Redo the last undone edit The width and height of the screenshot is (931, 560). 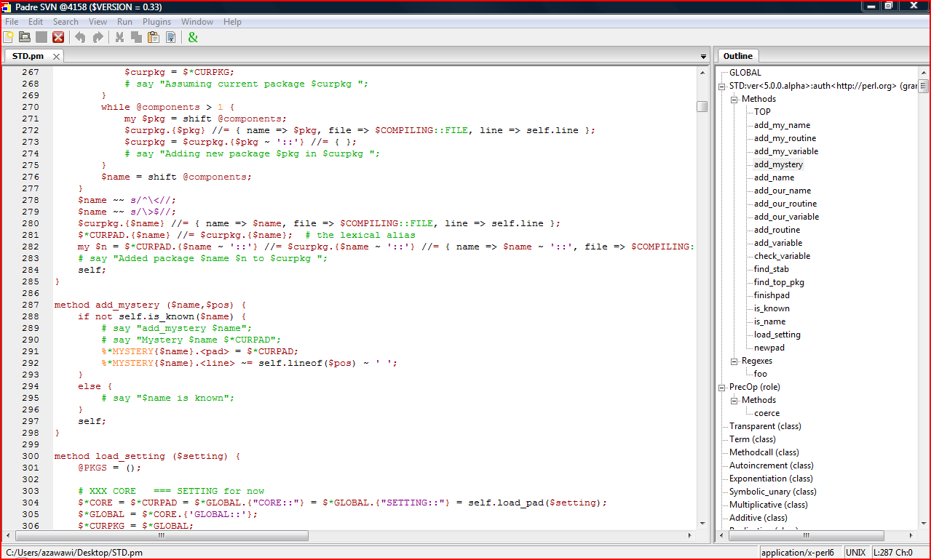coord(98,37)
